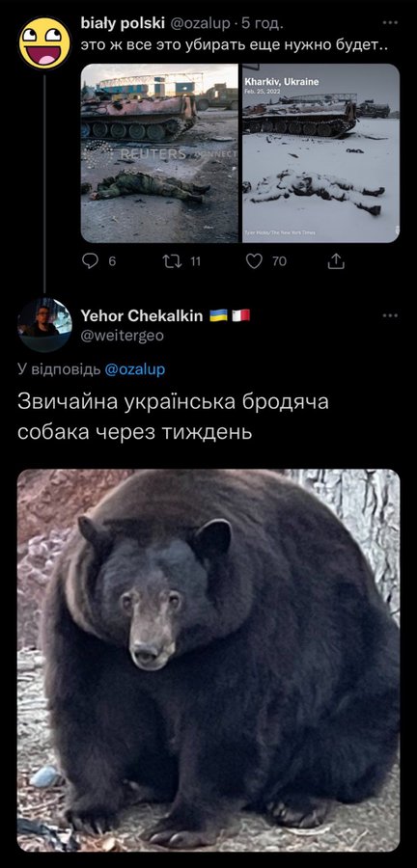Open the smiley face avatar profile
The width and height of the screenshot is (417, 868).
point(44,42)
